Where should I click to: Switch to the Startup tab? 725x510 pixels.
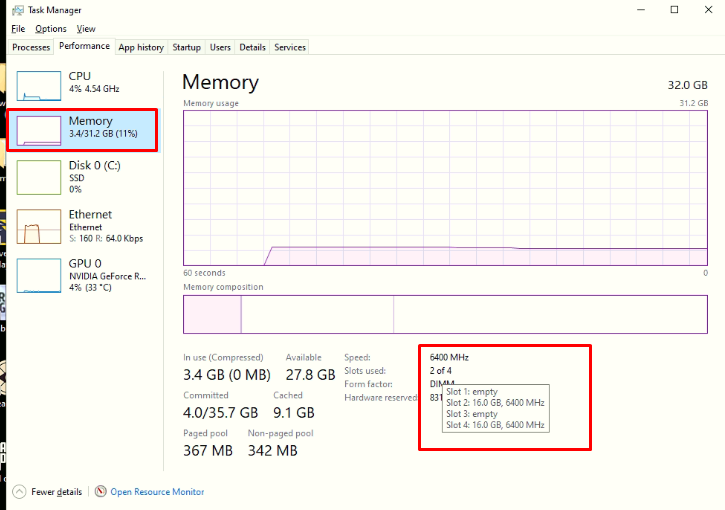coord(186,47)
